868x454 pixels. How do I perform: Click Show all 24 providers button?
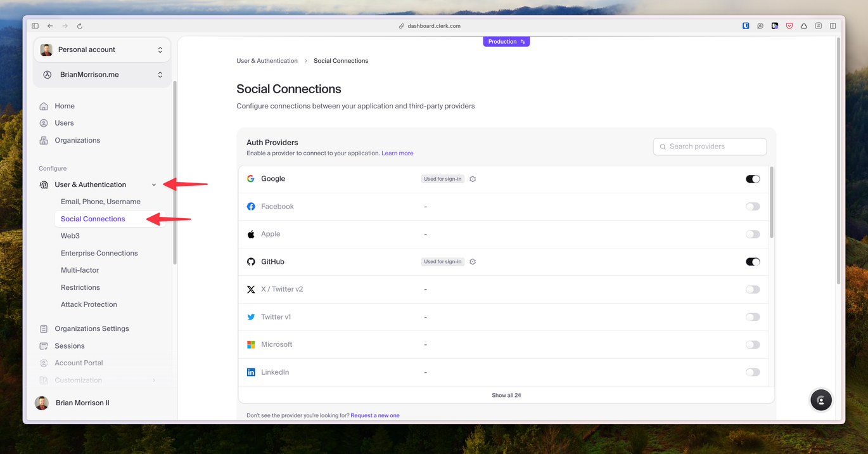point(506,395)
